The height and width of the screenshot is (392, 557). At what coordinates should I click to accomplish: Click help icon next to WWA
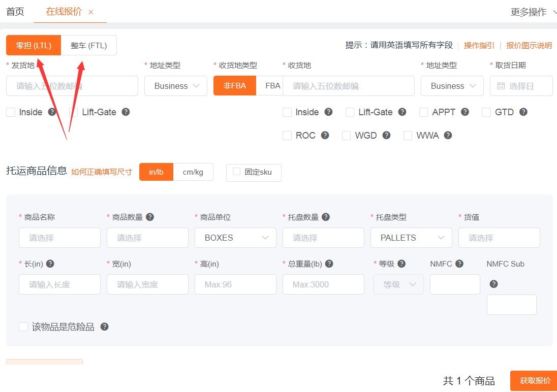click(x=448, y=136)
